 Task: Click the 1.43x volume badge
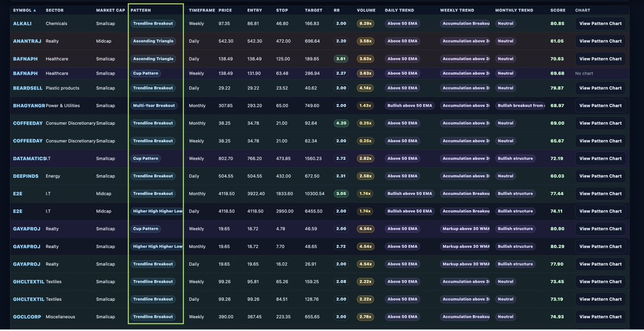click(365, 106)
